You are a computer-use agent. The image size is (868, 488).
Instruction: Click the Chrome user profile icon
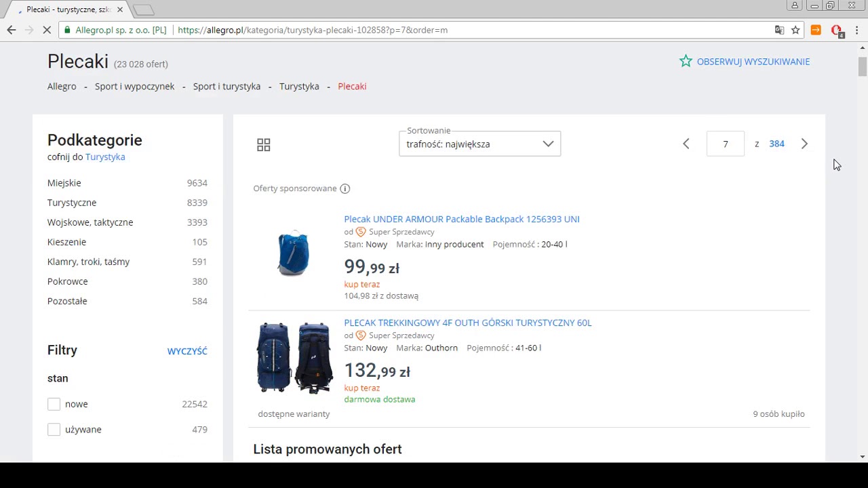794,5
